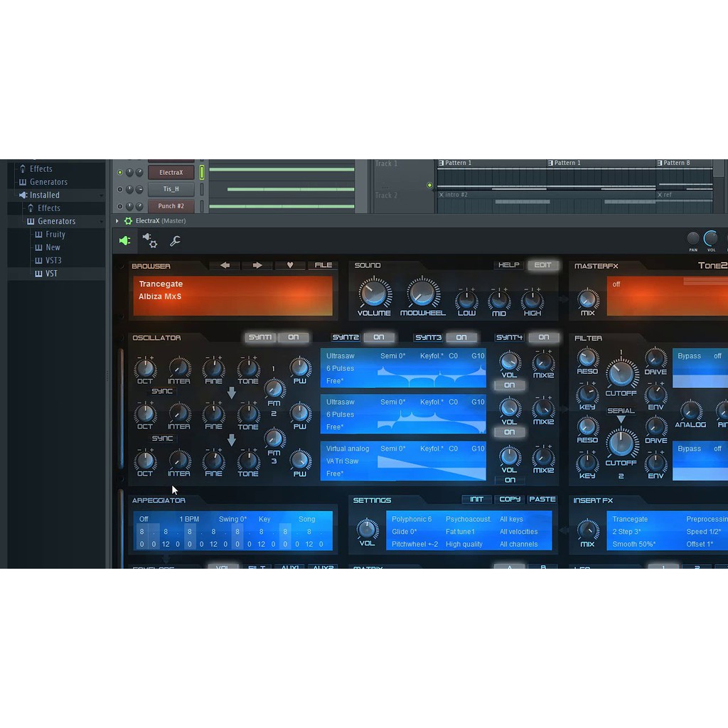Go to previous preset with left arrow
This screenshot has width=728, height=728.
pyautogui.click(x=225, y=265)
